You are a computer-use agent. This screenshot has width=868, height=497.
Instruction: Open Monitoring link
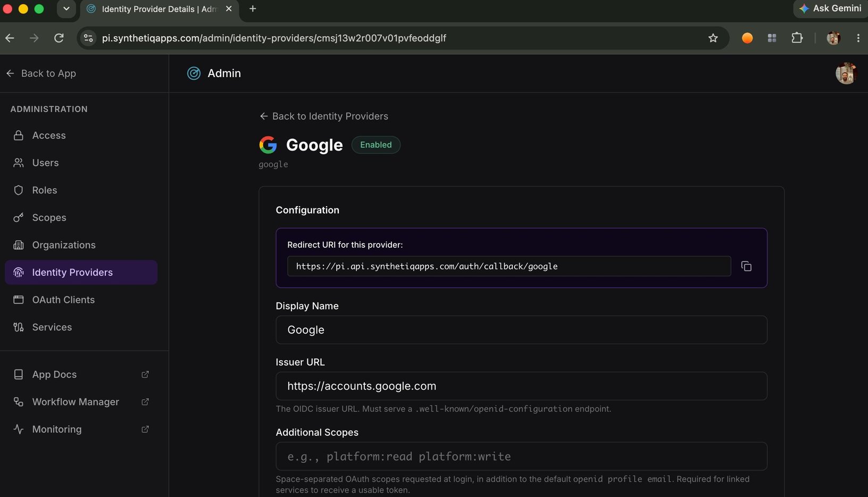(81, 429)
